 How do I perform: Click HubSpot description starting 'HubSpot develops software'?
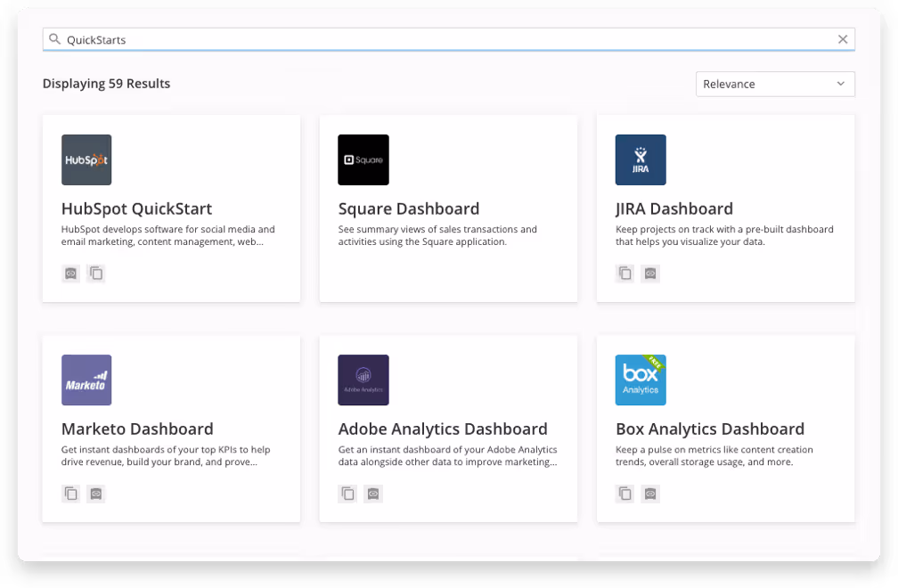(167, 235)
